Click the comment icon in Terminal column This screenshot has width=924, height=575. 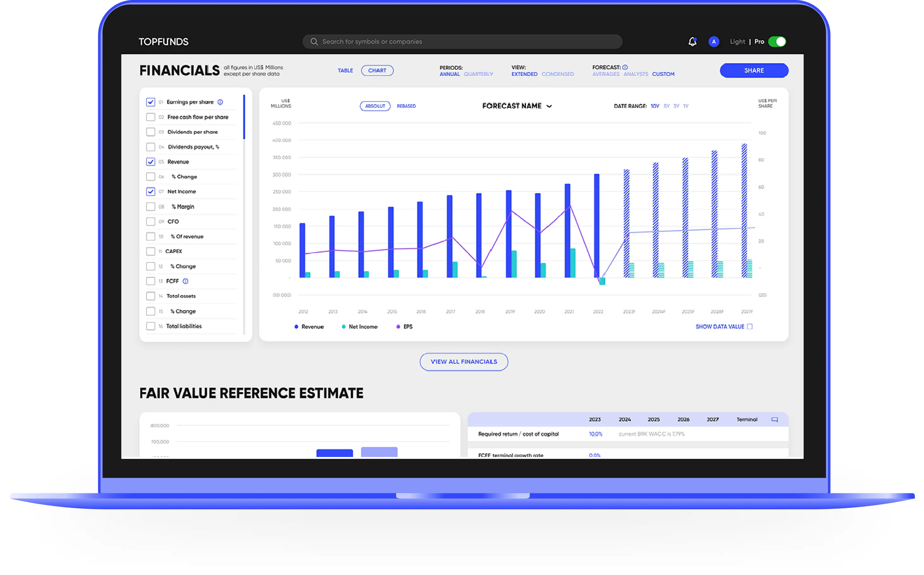click(x=774, y=419)
